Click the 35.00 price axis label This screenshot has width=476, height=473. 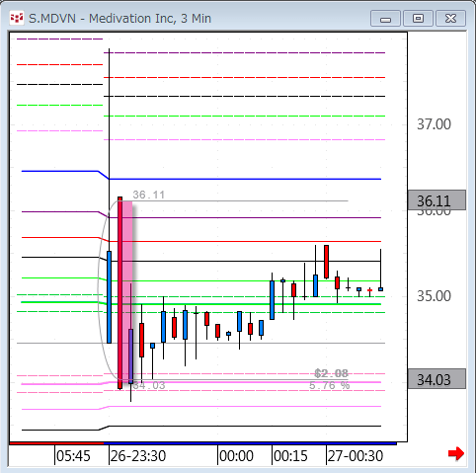tap(434, 296)
